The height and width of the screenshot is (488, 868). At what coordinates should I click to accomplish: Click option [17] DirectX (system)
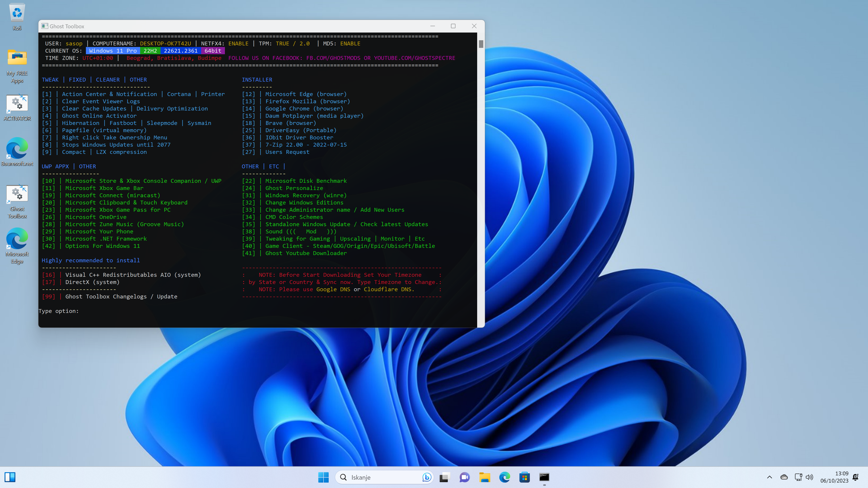[80, 282]
